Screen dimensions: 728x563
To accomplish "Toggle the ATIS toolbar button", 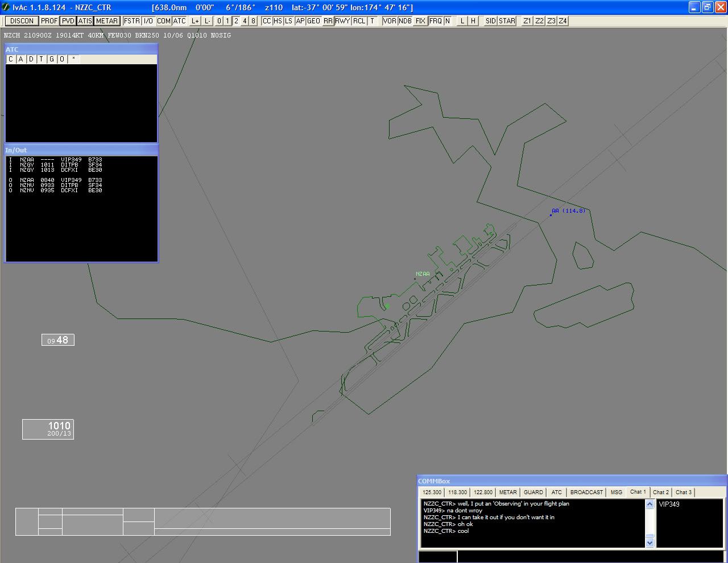I will pyautogui.click(x=85, y=21).
